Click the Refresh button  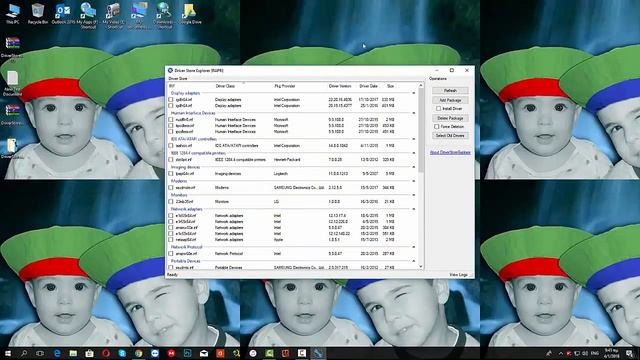pyautogui.click(x=450, y=90)
